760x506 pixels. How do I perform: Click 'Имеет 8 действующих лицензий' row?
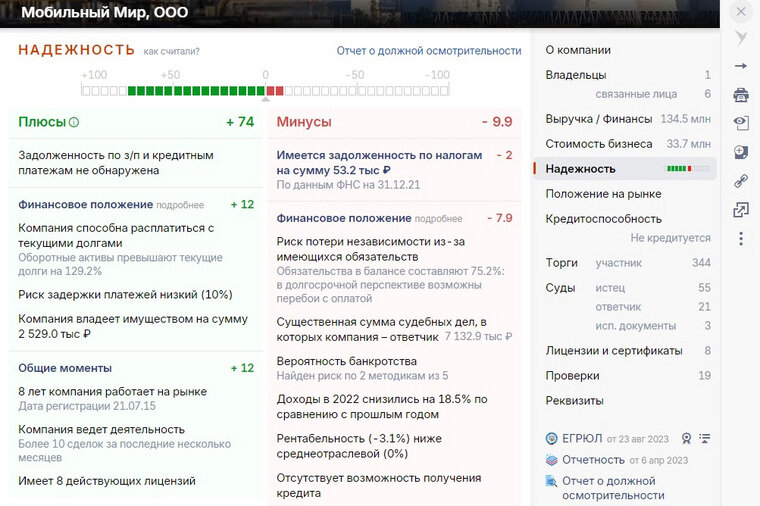(107, 481)
